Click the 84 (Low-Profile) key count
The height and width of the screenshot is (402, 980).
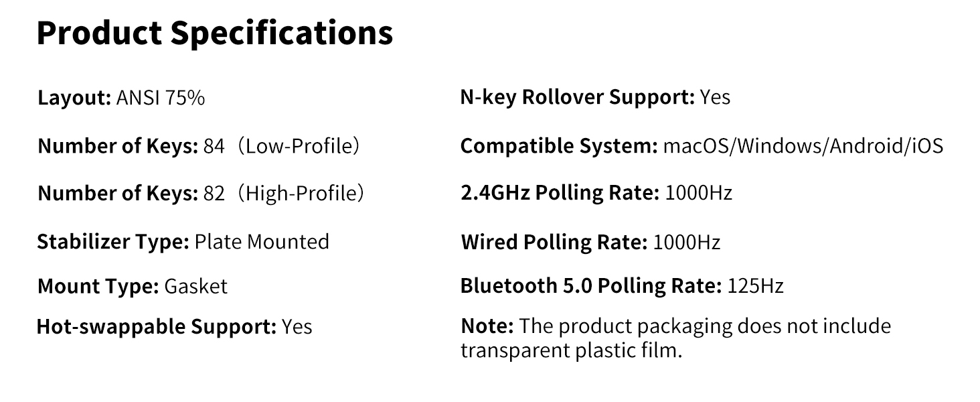click(x=282, y=146)
